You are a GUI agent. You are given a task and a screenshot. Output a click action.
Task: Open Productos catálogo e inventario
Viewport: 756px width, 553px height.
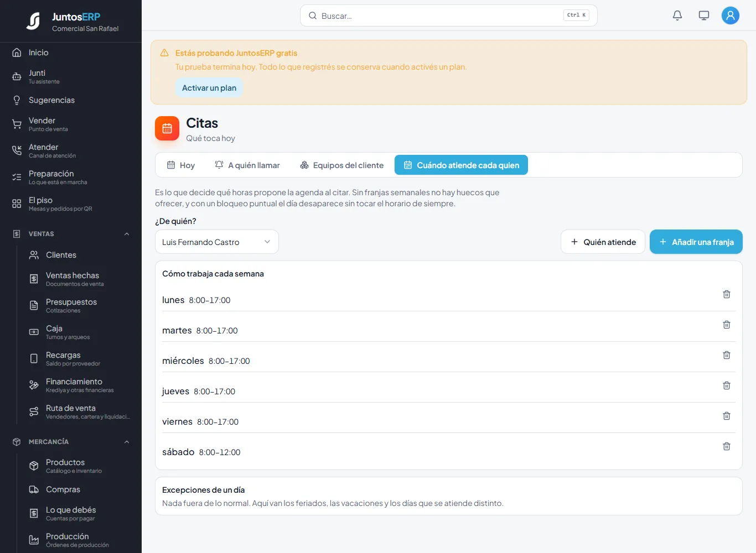pyautogui.click(x=80, y=466)
